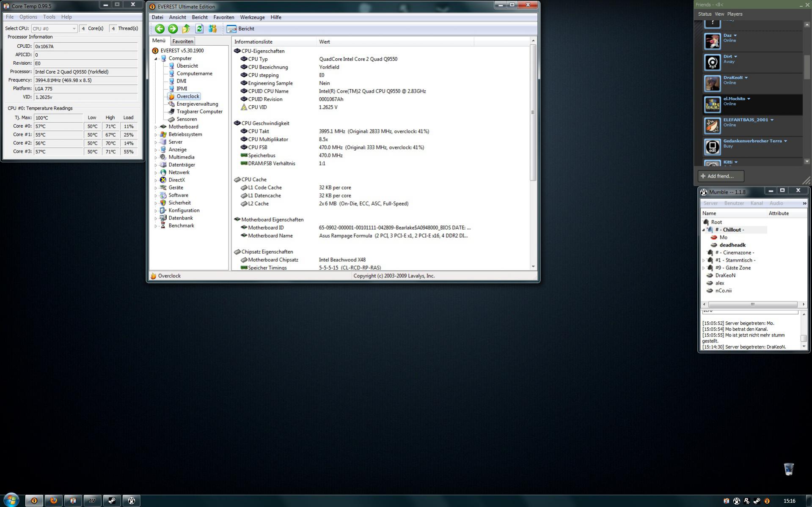
Task: Collapse the Computer node in EVEREST tree
Action: point(156,59)
